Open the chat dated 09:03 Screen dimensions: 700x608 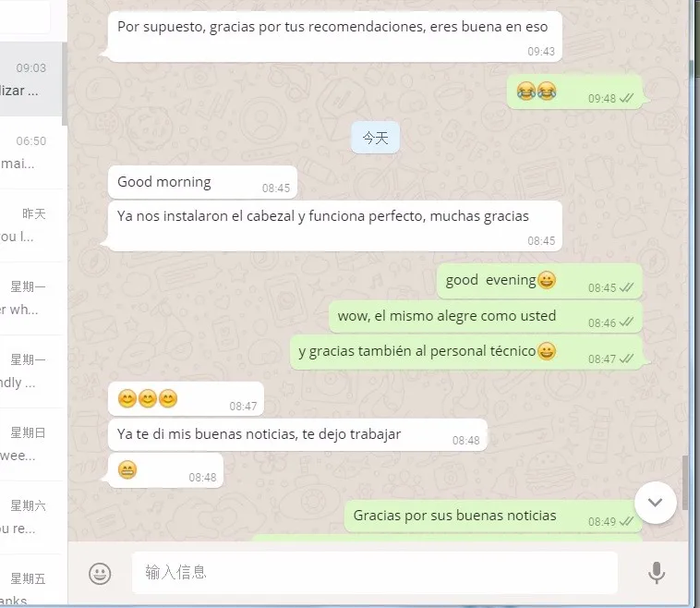coord(31,79)
